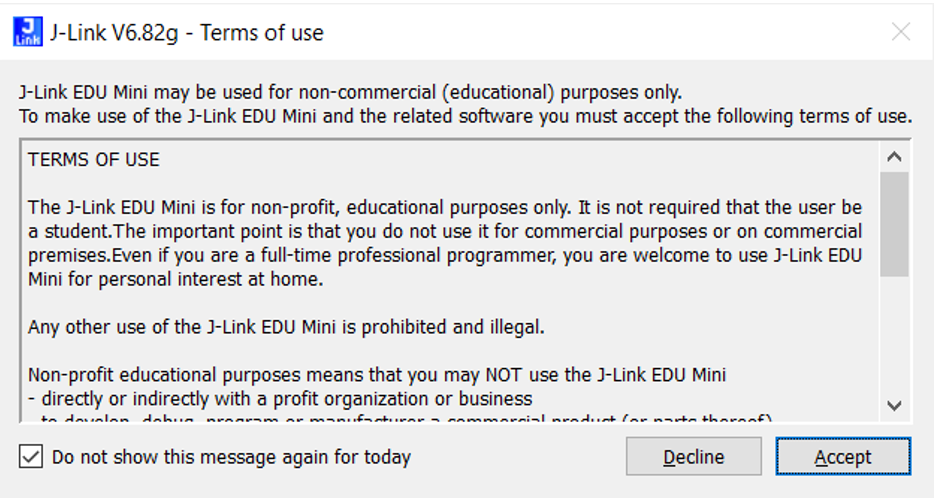The height and width of the screenshot is (499, 936).
Task: Click the "Mini for personal interest at home" line
Action: 175,279
